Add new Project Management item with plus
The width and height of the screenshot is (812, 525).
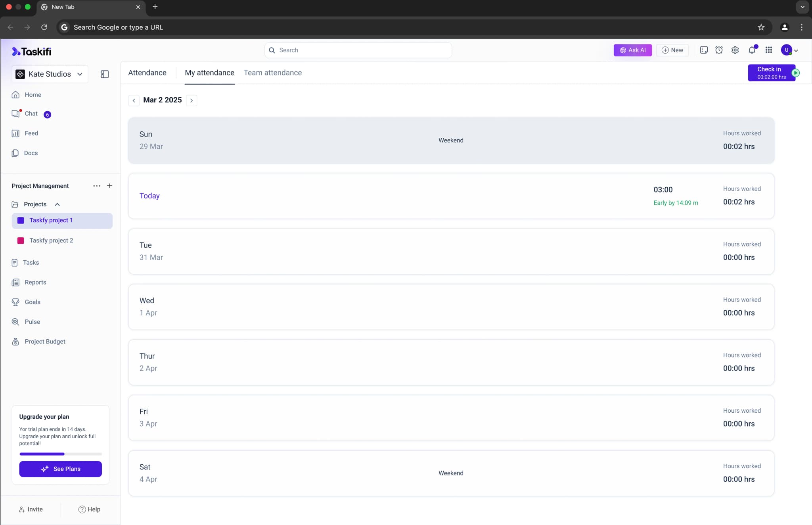109,186
